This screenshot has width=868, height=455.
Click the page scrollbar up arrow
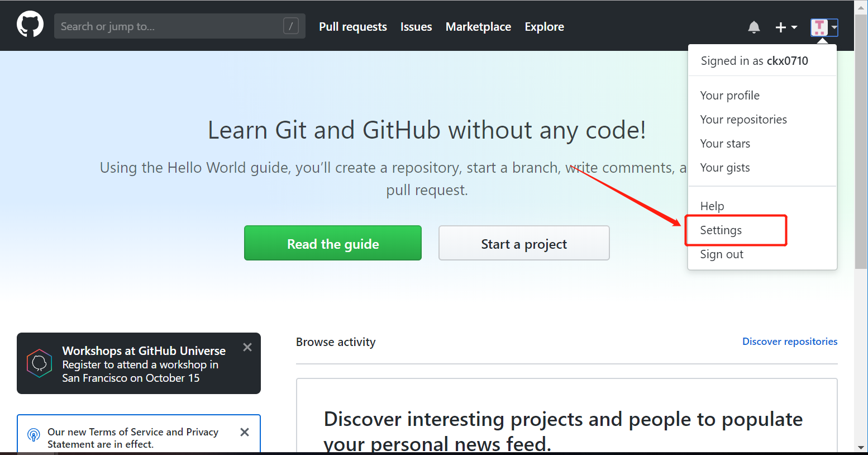click(861, 7)
